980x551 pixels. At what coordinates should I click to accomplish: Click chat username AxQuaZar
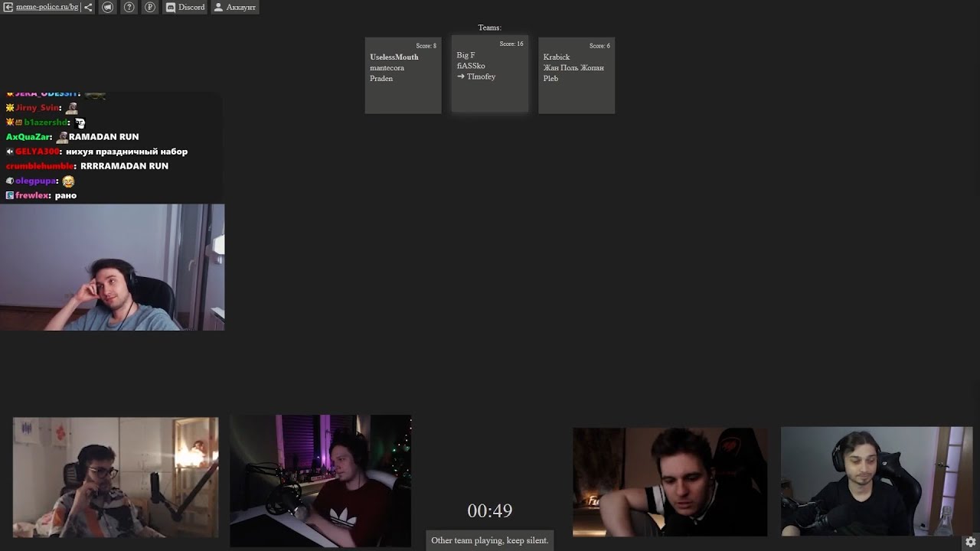pos(28,137)
